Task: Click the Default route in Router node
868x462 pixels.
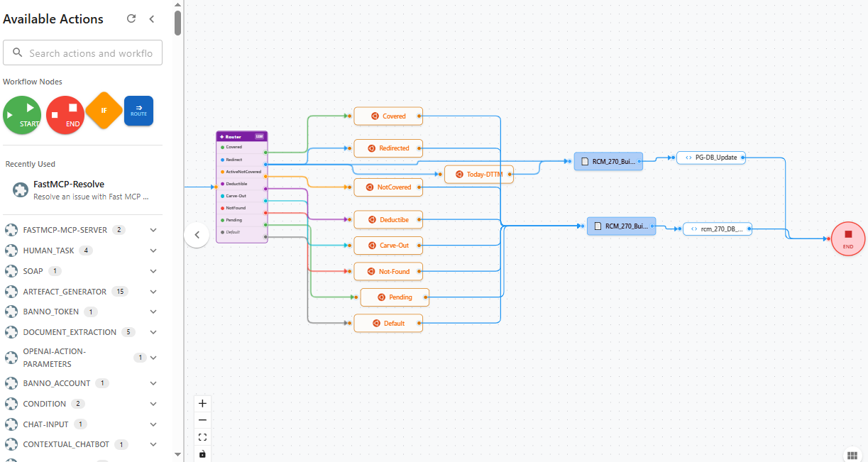Action: (x=241, y=232)
